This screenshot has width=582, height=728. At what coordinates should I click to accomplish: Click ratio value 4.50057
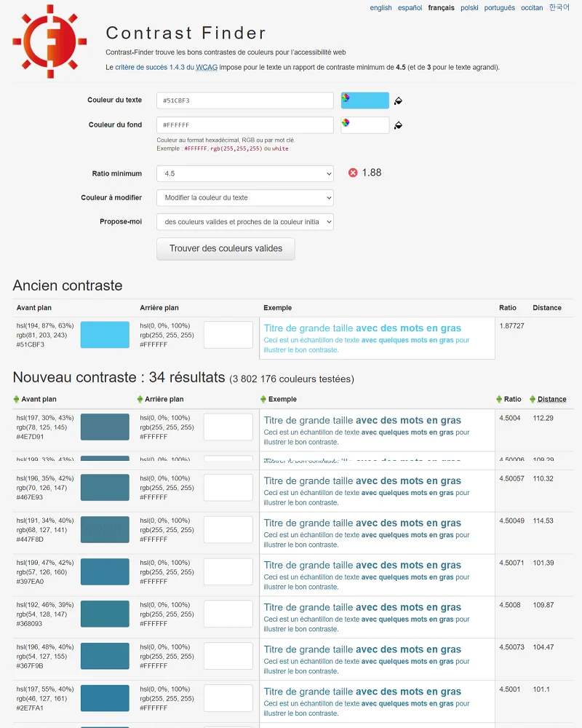click(511, 479)
